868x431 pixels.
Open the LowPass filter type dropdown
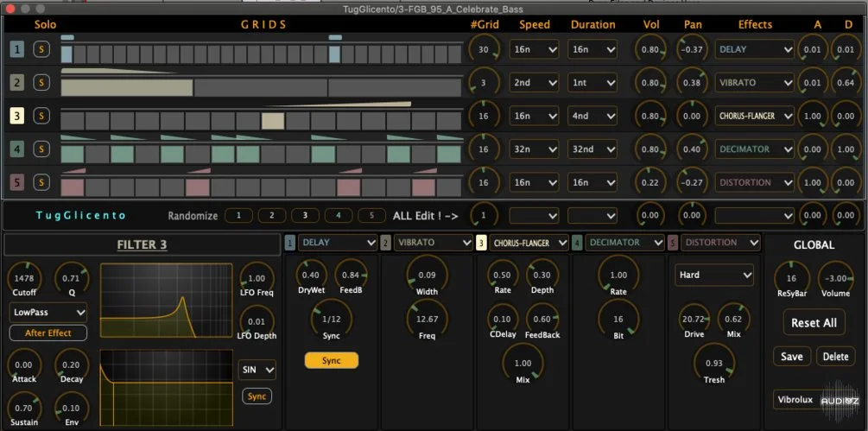(48, 312)
